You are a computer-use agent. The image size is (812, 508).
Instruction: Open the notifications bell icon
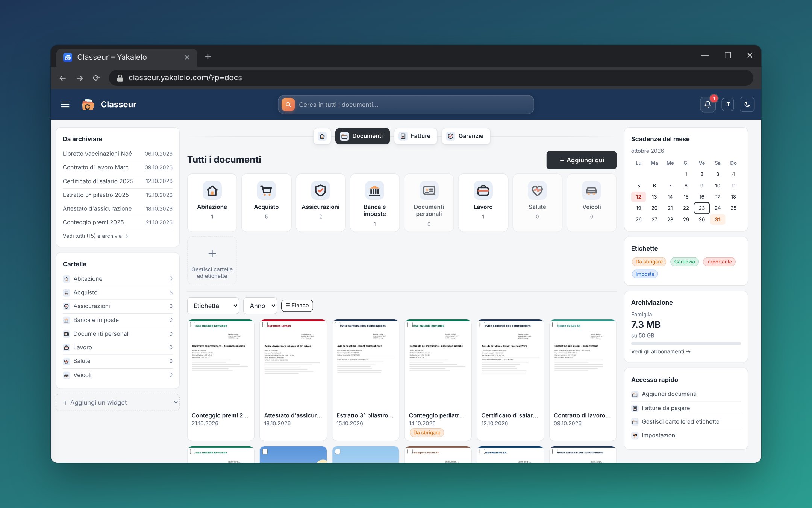coord(707,105)
